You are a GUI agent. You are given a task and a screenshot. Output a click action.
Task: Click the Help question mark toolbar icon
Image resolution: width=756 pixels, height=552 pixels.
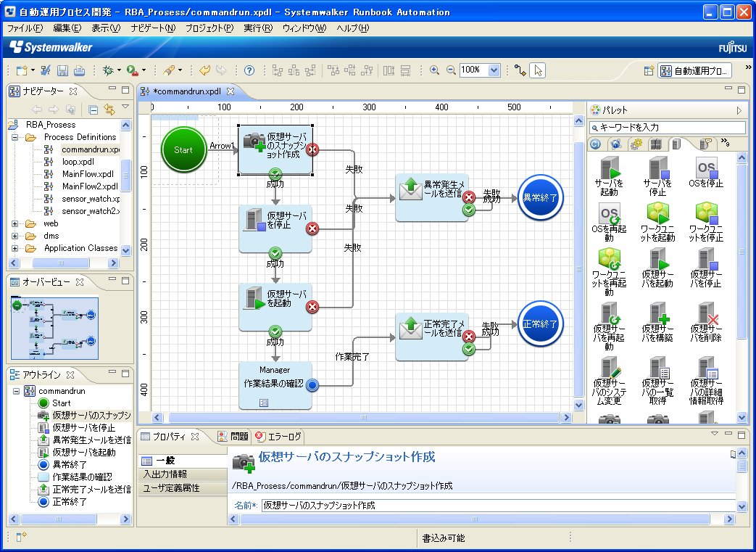pyautogui.click(x=249, y=71)
